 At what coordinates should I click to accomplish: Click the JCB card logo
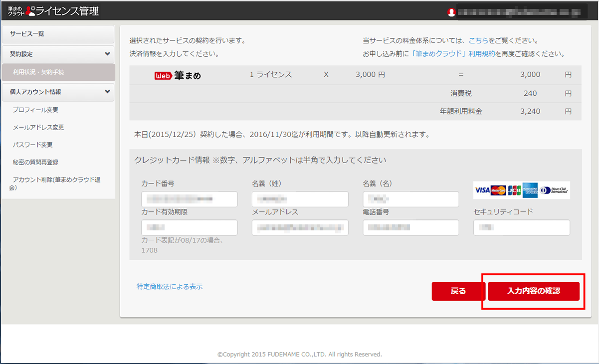click(514, 190)
